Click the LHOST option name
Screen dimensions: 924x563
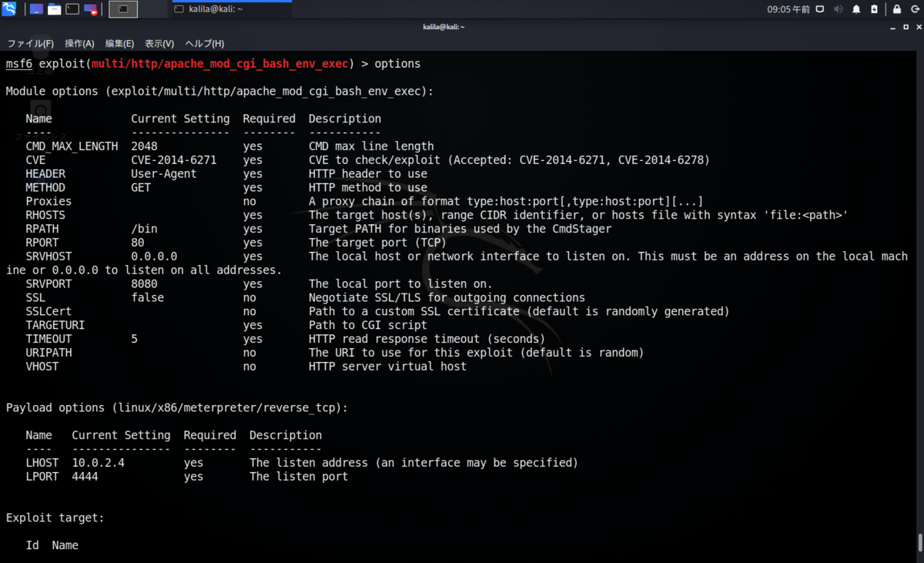[42, 463]
